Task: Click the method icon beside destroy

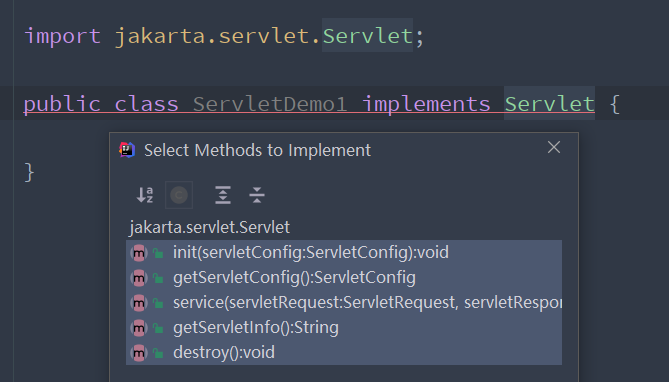Action: 139,353
